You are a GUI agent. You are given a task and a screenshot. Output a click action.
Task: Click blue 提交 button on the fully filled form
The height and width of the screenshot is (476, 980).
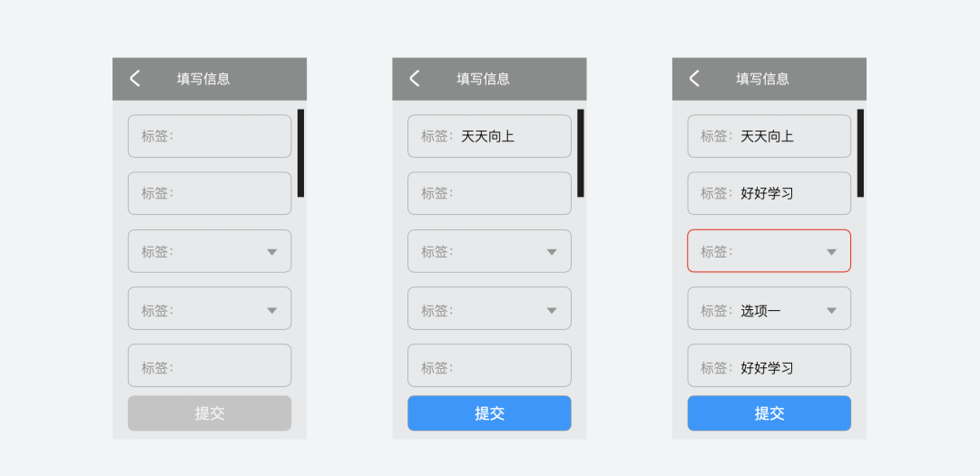click(769, 413)
